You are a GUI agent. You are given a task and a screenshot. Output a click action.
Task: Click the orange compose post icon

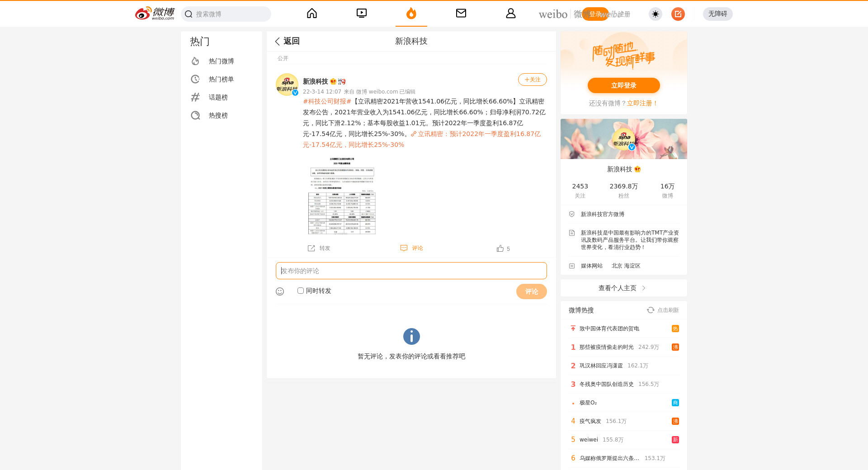coord(678,14)
